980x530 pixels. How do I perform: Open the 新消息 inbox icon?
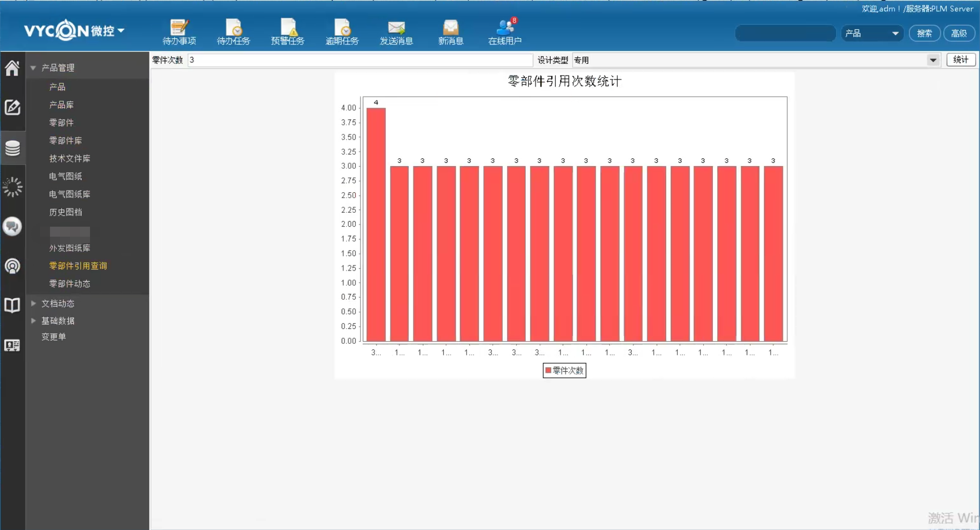(451, 32)
